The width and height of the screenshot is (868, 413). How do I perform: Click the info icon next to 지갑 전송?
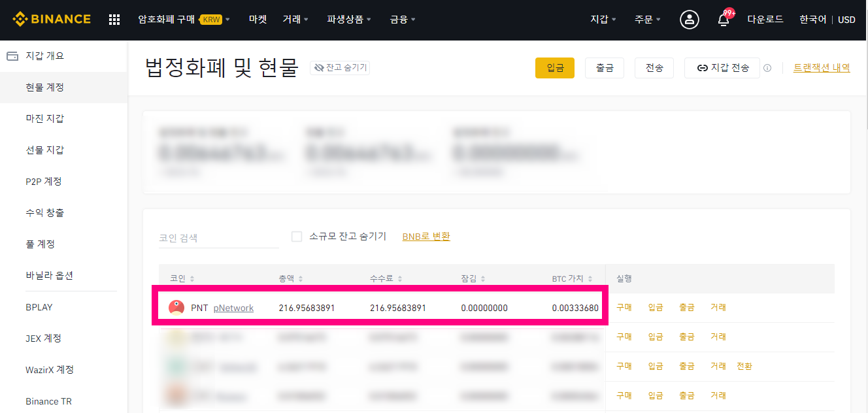[x=767, y=68]
